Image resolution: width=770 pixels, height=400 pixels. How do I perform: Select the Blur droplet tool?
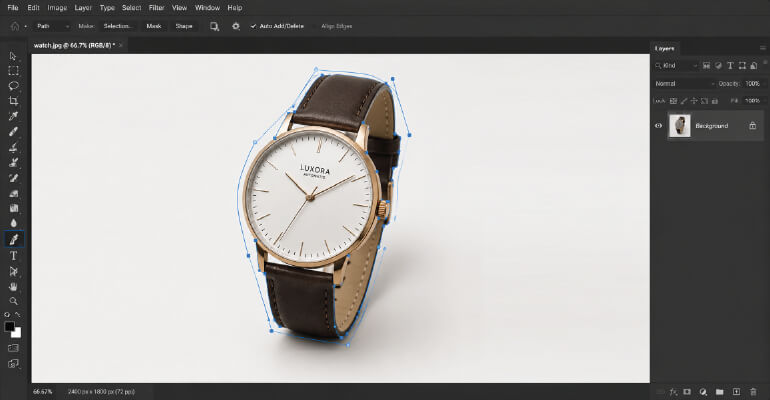(x=13, y=223)
